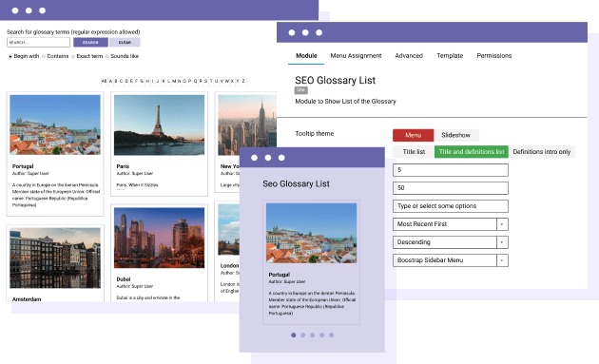Click first window dot in slideshow preview window
The height and width of the screenshot is (364, 599).
tap(255, 158)
